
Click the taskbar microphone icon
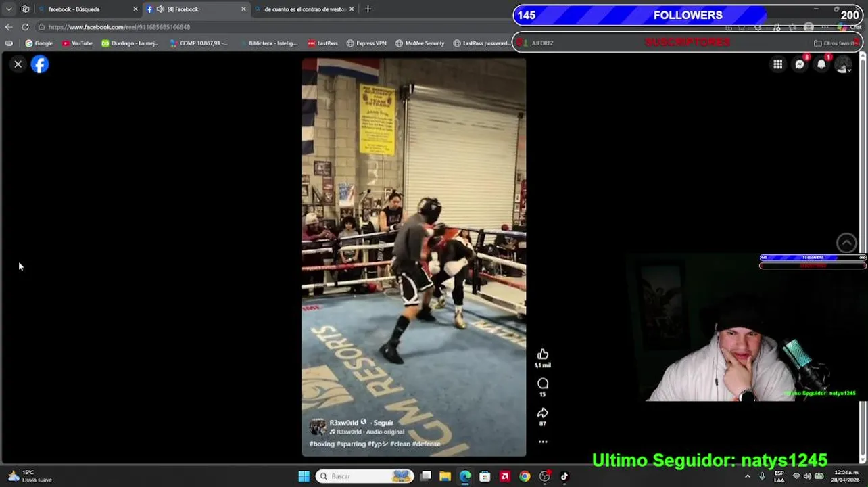coord(762,476)
